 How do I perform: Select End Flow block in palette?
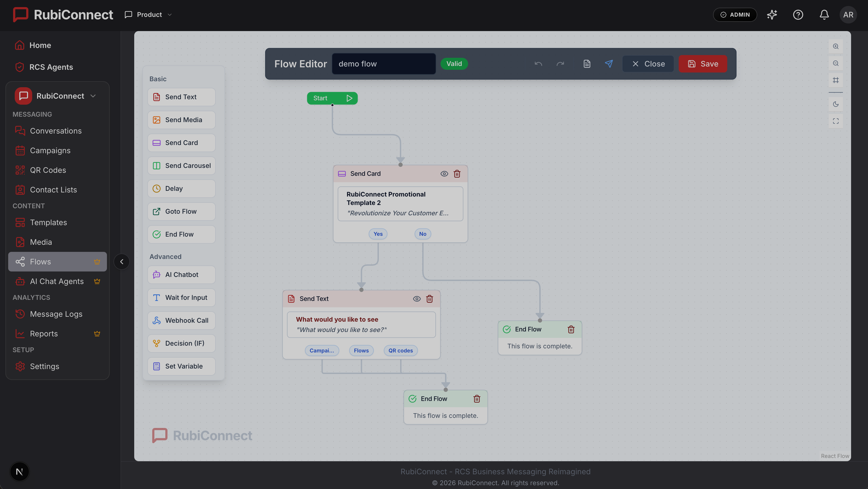coord(181,234)
